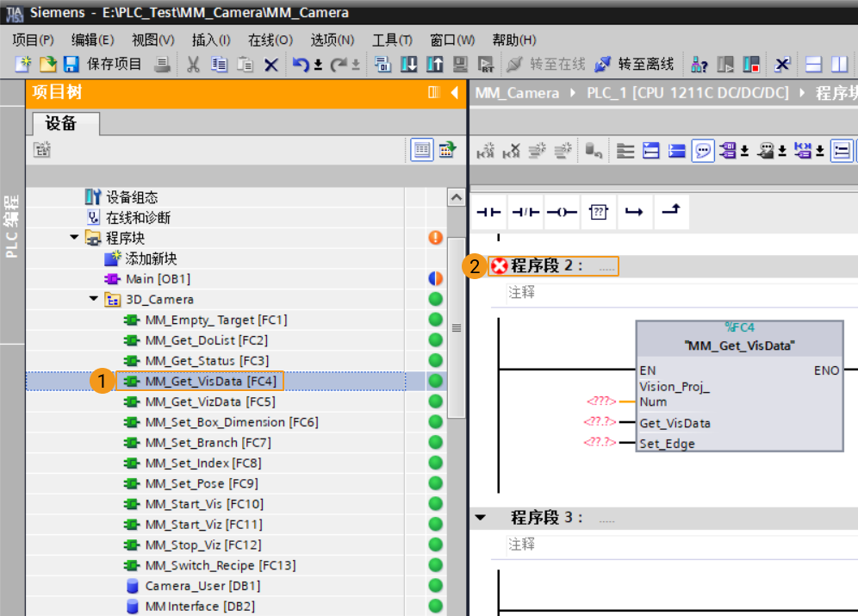Collapse the project tree panel arrow

coord(455,92)
